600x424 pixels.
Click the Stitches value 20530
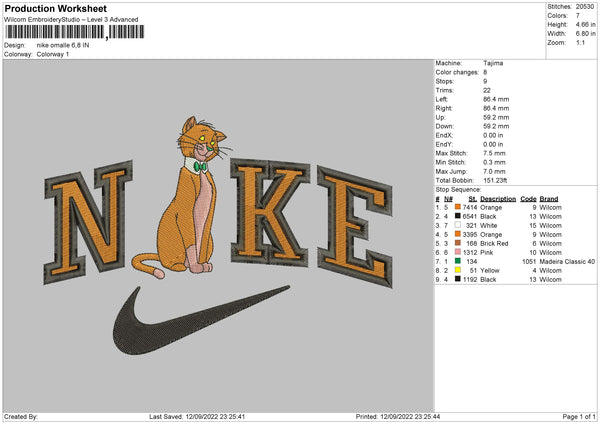(x=585, y=7)
